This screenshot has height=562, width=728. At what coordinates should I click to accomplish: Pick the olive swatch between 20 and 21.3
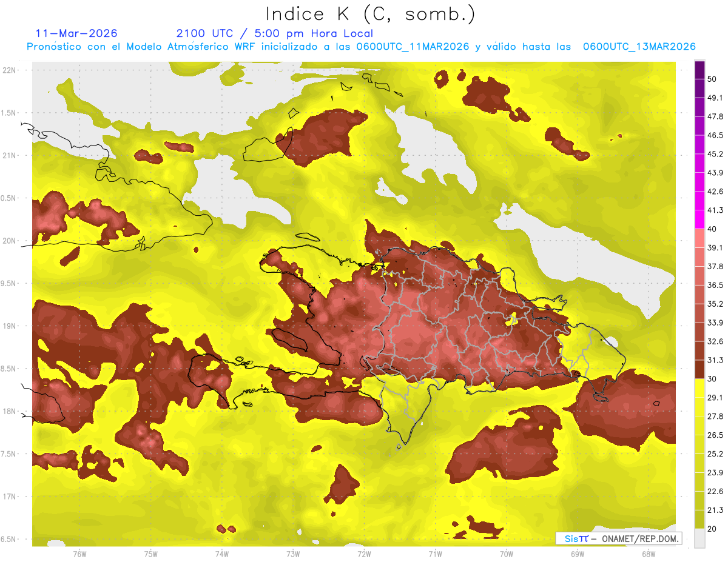pos(699,520)
